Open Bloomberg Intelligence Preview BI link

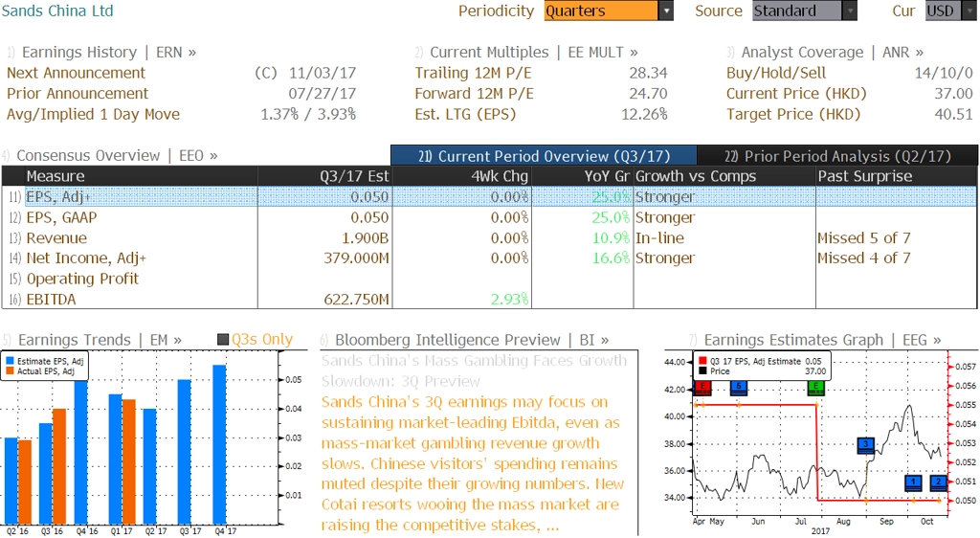pos(472,340)
